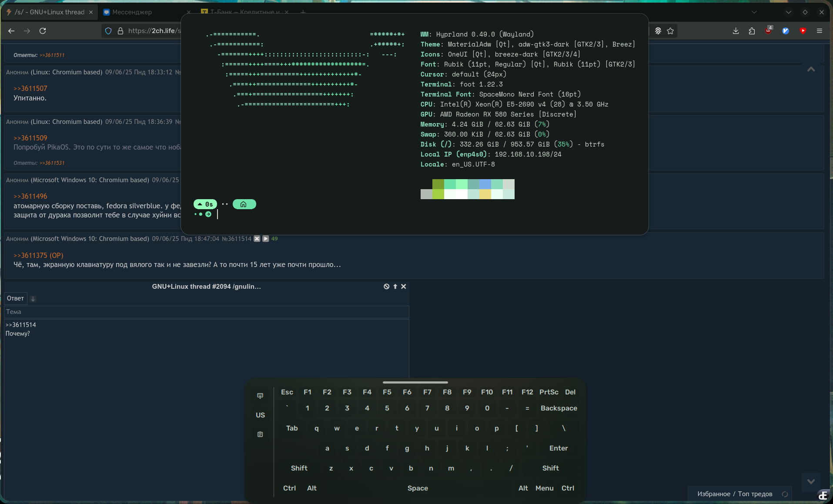Click up arrow in reply form header
The width and height of the screenshot is (833, 504).
click(395, 287)
